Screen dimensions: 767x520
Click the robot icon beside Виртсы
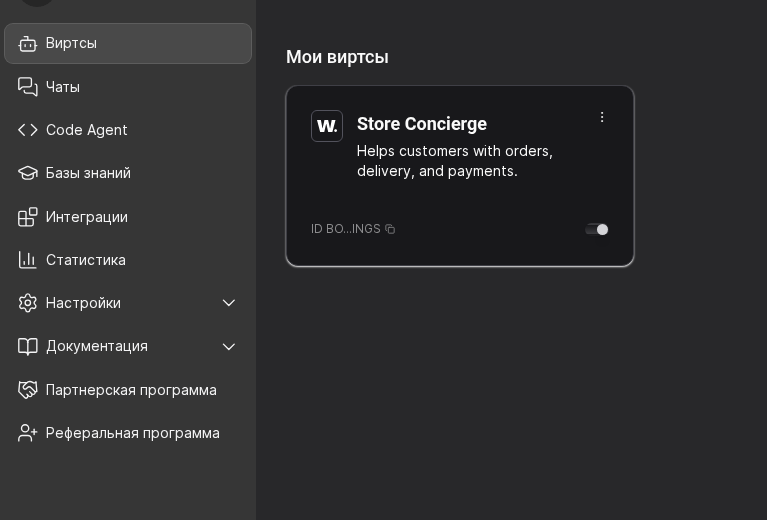(27, 44)
